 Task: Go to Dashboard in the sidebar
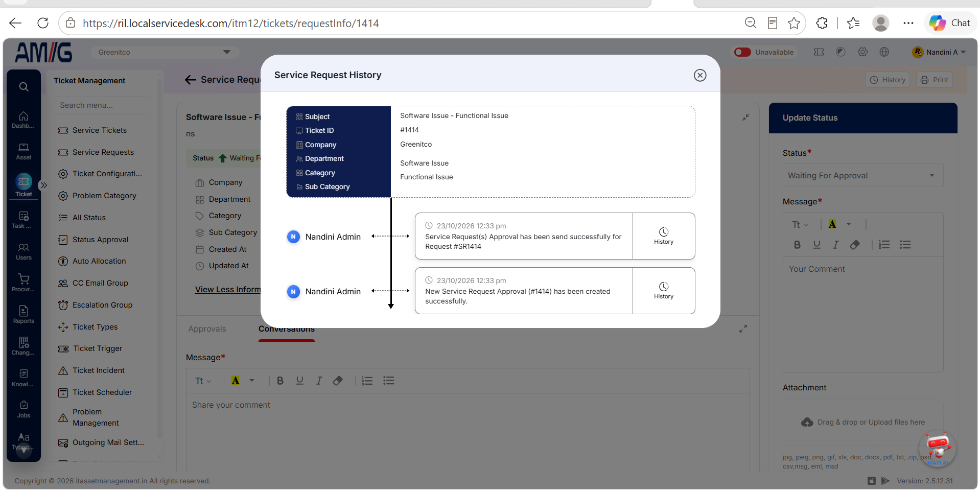coord(24,120)
